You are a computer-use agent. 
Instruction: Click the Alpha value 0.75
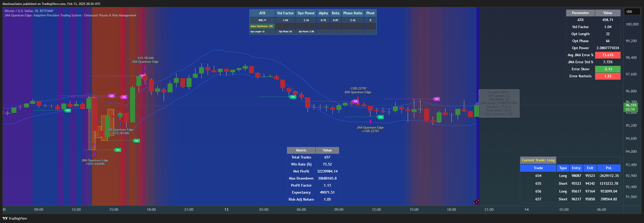click(x=323, y=20)
